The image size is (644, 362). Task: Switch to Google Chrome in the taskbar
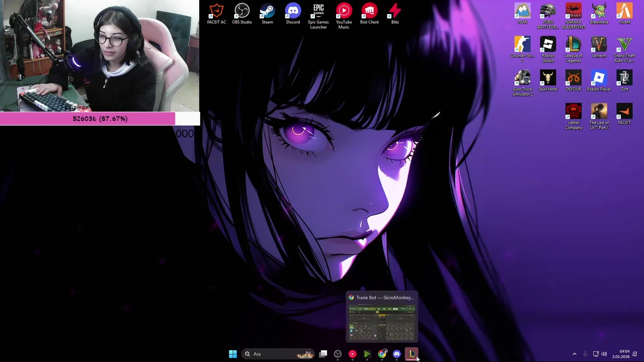382,354
